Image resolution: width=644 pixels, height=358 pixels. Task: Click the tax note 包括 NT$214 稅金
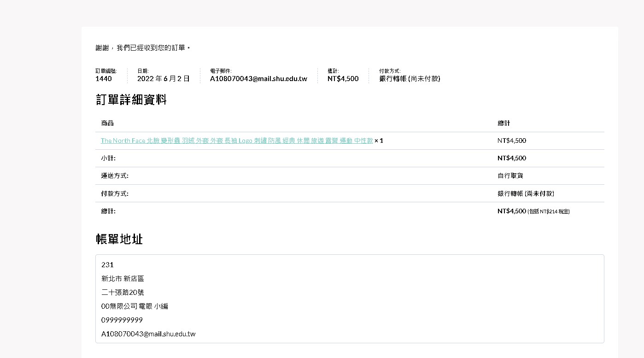click(549, 211)
